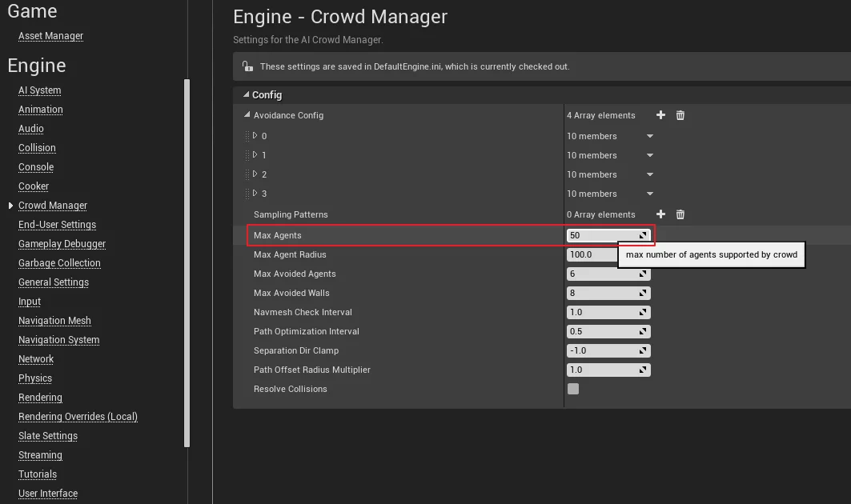Enable the Resolve Collisions checkbox

coord(573,389)
